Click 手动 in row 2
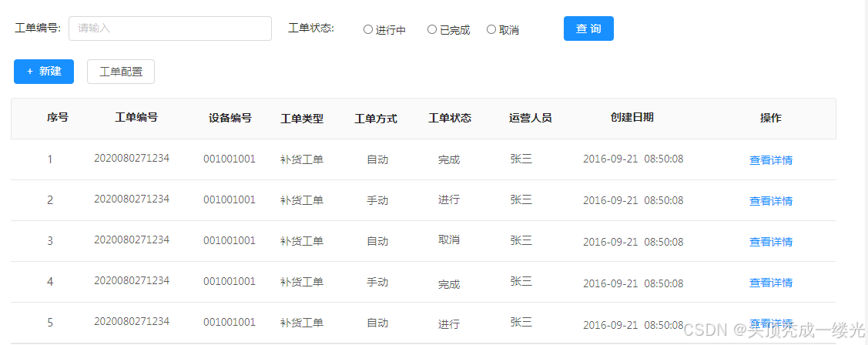The height and width of the screenshot is (345, 868). click(x=377, y=200)
